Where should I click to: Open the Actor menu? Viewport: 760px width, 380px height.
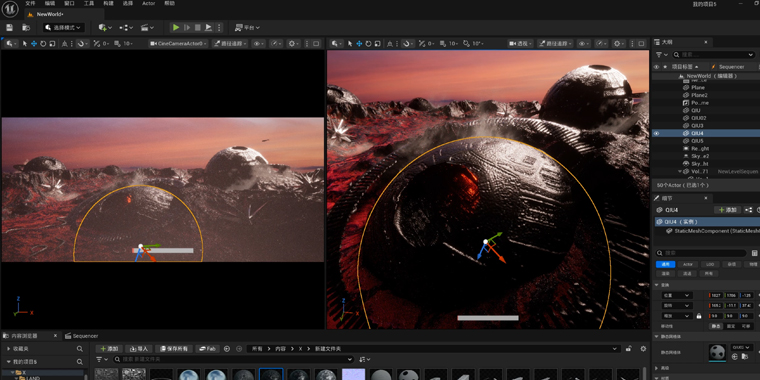click(149, 3)
